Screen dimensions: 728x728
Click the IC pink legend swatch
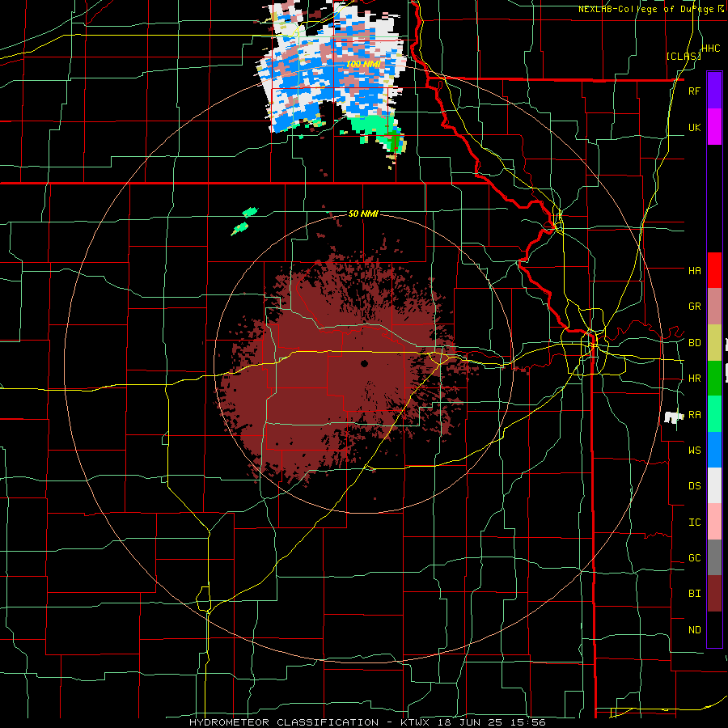click(714, 522)
